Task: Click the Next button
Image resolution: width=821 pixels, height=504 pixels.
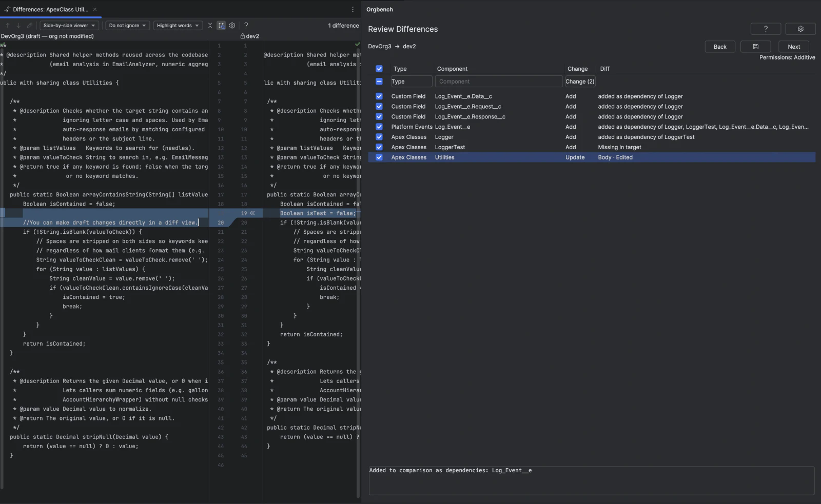Action: click(794, 47)
